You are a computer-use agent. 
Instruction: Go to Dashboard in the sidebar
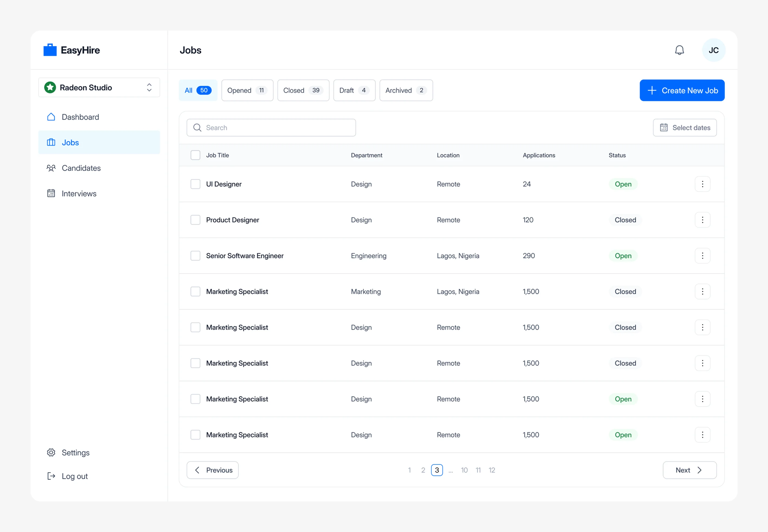pyautogui.click(x=99, y=117)
